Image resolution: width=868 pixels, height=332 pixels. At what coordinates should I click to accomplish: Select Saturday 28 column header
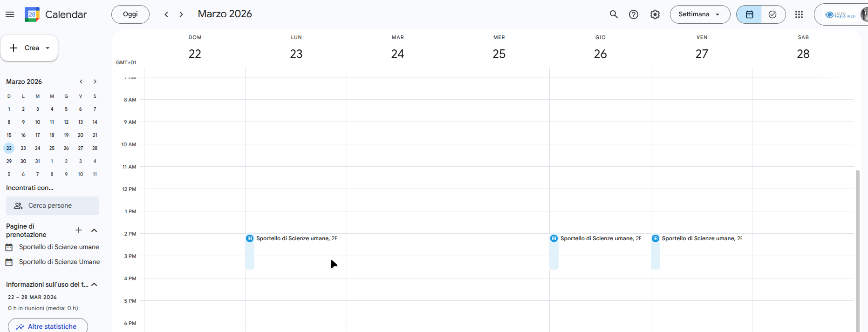tap(803, 49)
